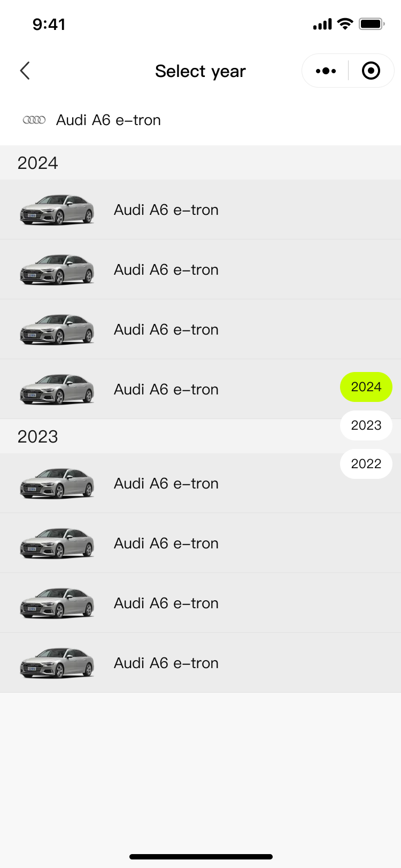Open the fourth 2024 Audi A6 e-tron row
401x868 pixels.
(x=166, y=389)
